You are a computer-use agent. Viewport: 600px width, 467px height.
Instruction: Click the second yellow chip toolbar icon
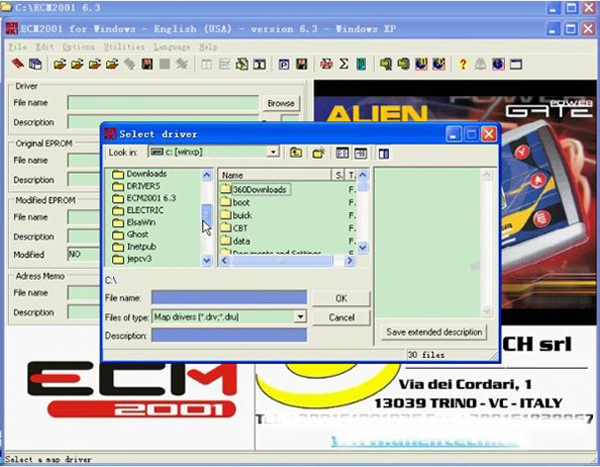[x=403, y=64]
